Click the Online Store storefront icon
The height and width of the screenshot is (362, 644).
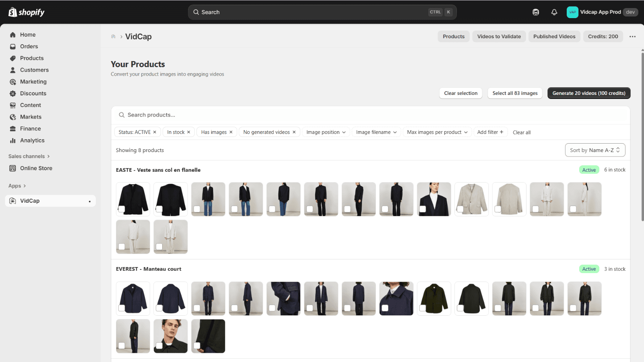[x=13, y=168]
